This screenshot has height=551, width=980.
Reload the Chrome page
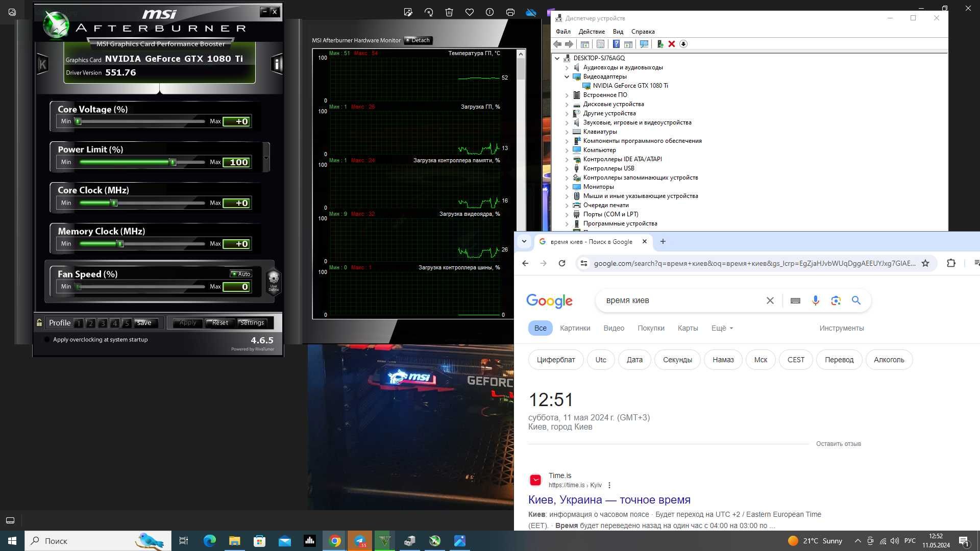click(x=562, y=263)
